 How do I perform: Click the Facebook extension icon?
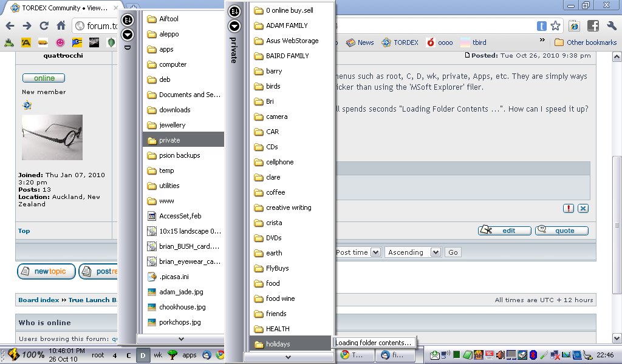(593, 26)
